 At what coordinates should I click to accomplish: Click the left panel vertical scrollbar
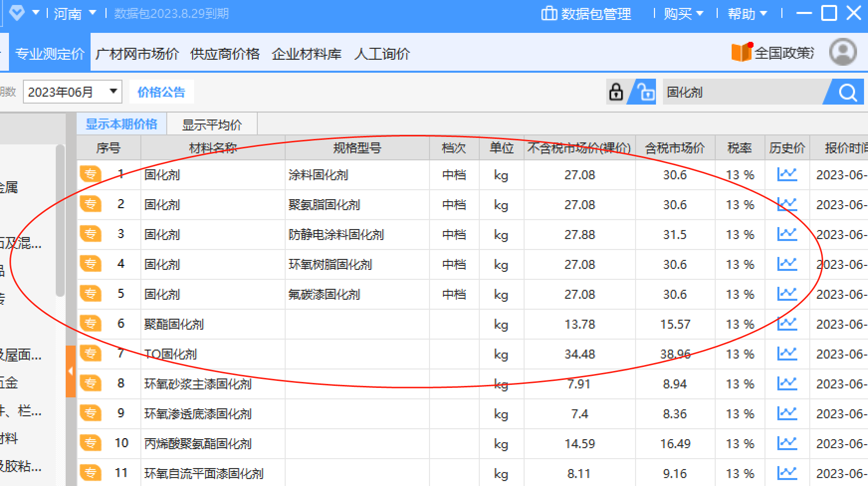click(60, 221)
